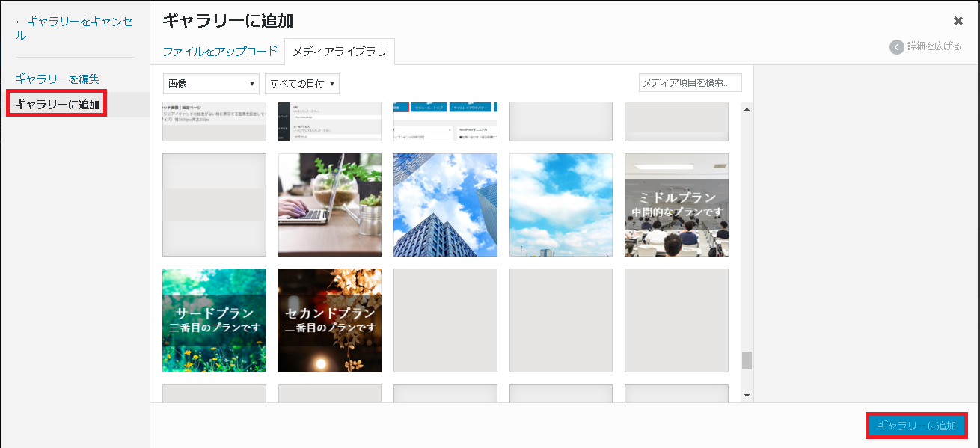980x448 pixels.
Task: Open ギャラリーを編集 in sidebar
Action: point(58,79)
